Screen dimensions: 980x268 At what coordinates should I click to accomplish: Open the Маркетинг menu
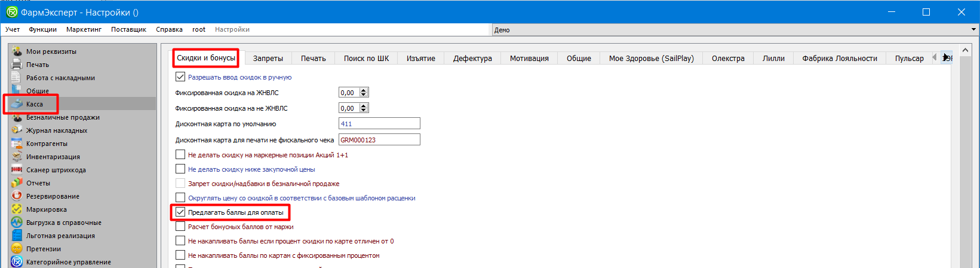tap(84, 29)
